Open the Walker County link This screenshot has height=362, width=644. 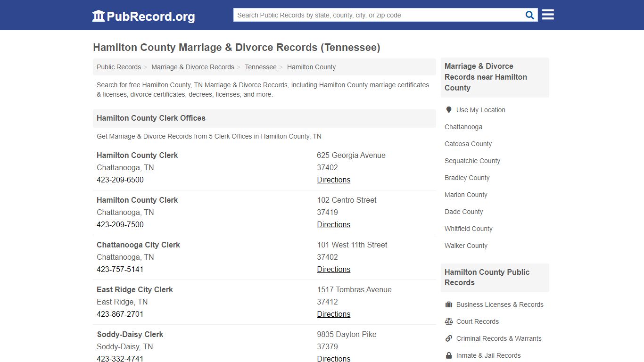click(x=466, y=246)
